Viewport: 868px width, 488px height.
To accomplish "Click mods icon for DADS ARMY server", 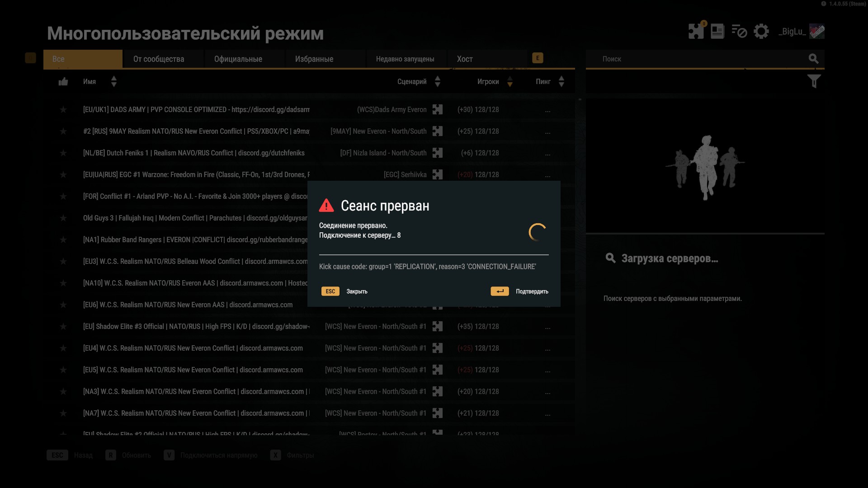I will point(437,109).
